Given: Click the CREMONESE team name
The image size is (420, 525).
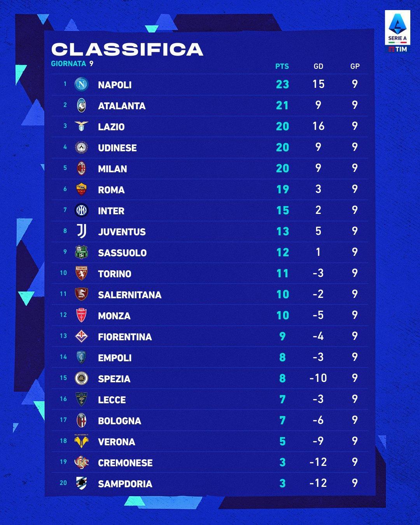Looking at the screenshot, I should pos(125,463).
